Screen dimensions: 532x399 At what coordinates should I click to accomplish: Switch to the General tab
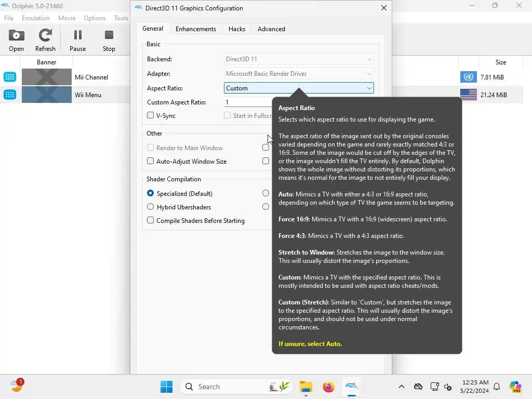pos(153,29)
